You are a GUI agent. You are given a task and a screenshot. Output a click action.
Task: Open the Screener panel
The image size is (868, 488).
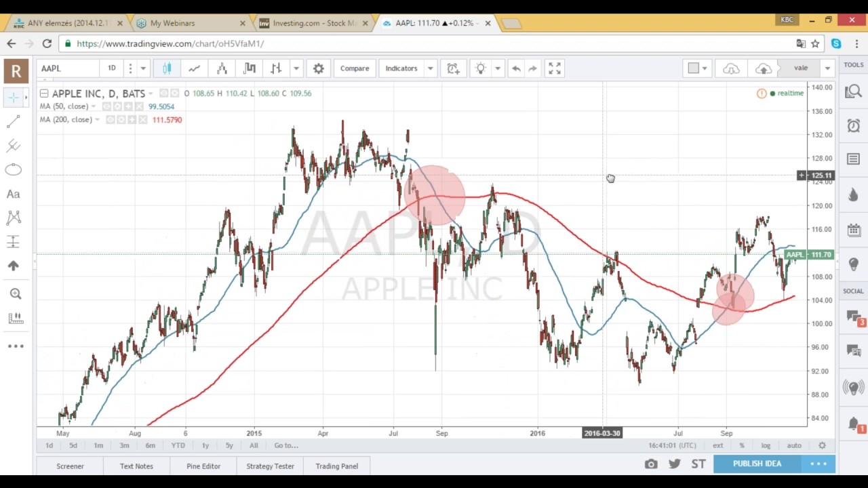(x=70, y=466)
